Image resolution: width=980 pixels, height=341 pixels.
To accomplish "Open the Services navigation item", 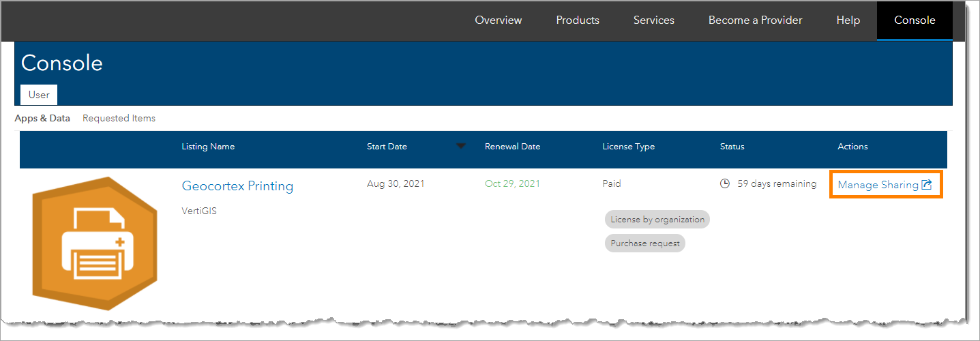I will point(653,20).
